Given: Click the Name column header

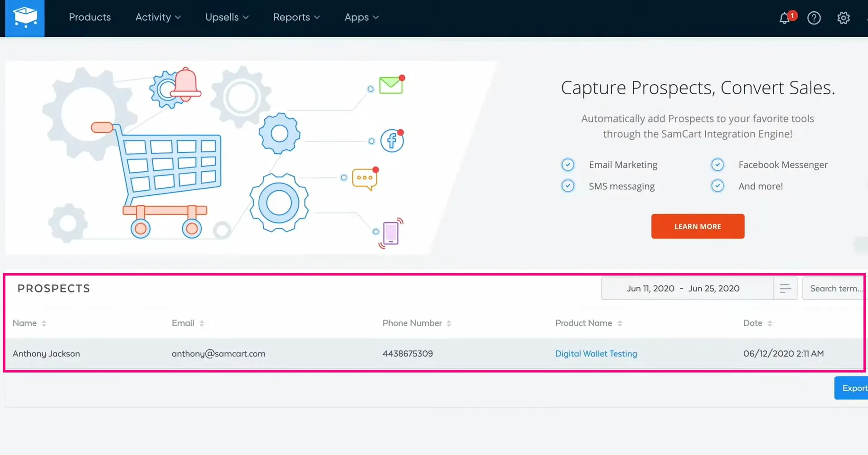Looking at the screenshot, I should click(24, 323).
